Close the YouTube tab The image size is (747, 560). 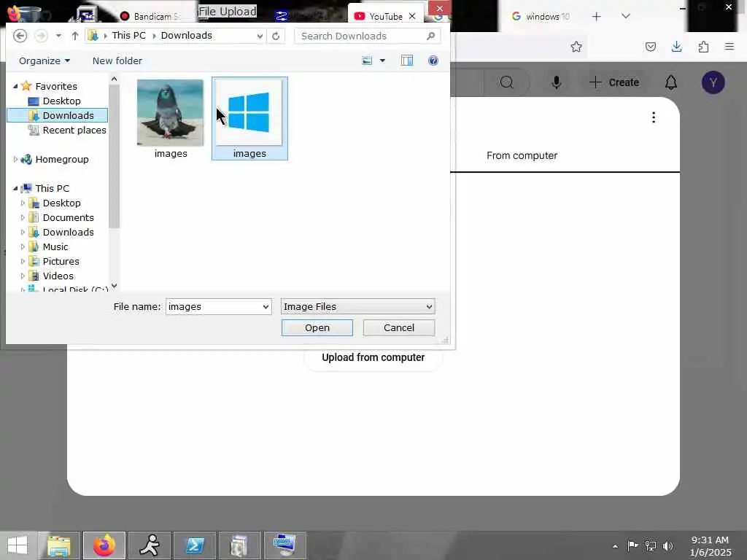tap(412, 16)
